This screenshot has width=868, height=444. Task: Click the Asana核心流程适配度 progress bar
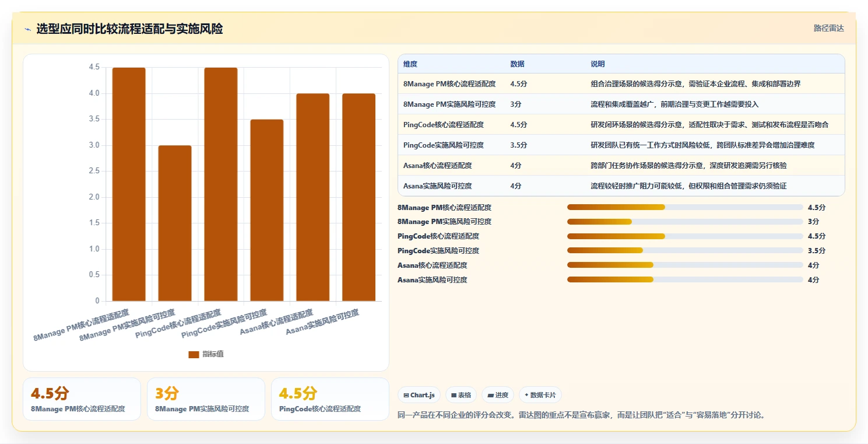click(685, 265)
